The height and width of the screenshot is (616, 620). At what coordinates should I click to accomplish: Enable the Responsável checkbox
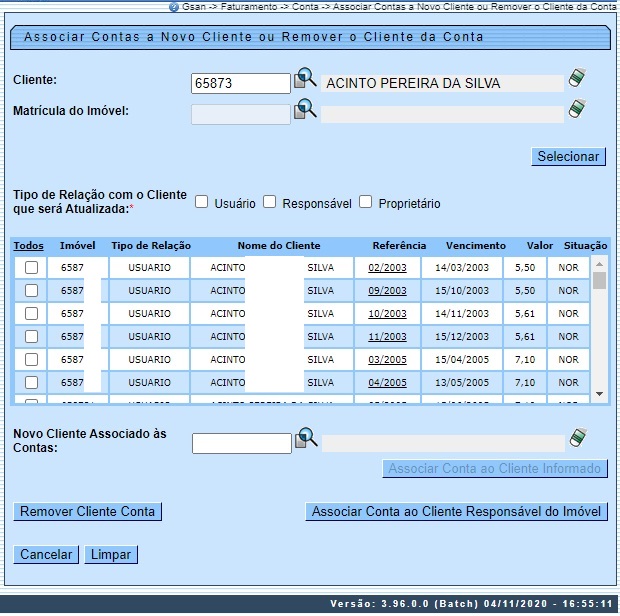[x=269, y=202]
